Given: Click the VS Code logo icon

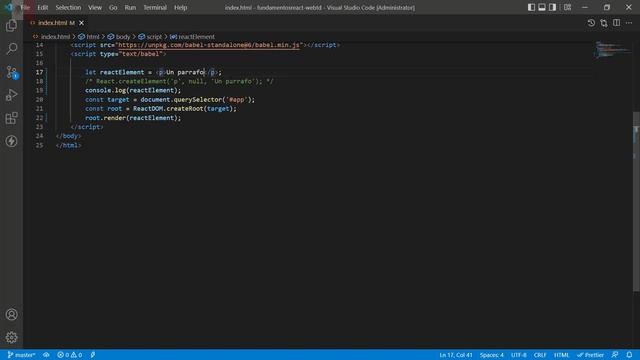Looking at the screenshot, I should (x=9, y=7).
